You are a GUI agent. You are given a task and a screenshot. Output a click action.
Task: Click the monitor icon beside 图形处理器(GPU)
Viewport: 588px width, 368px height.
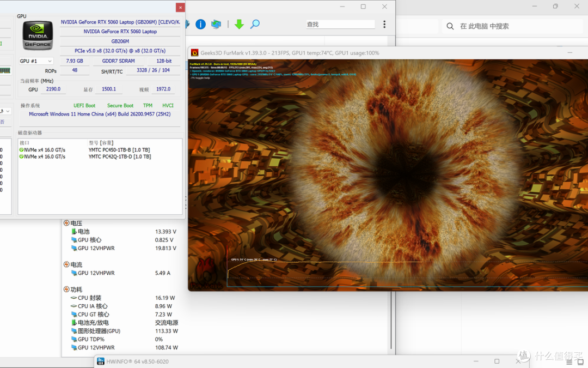point(74,331)
